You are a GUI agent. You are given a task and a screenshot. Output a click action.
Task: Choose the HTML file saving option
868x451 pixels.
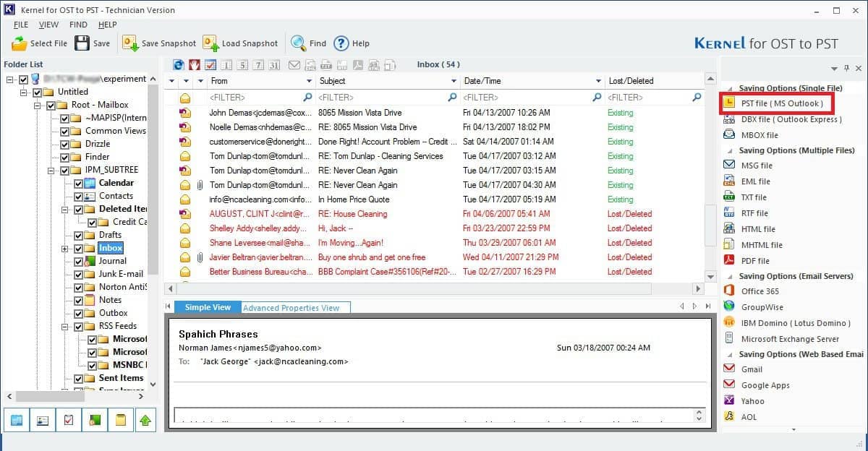[x=757, y=229]
